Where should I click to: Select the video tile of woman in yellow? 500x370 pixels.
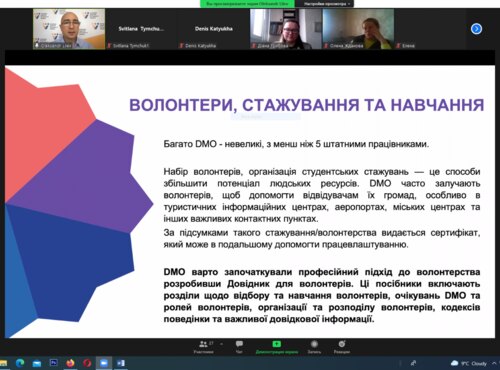pos(358,29)
